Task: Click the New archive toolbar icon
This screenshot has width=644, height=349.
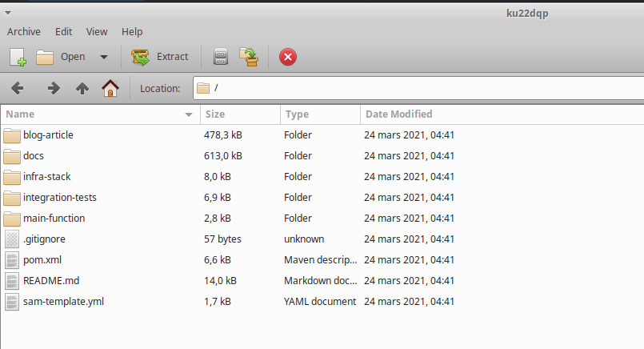Action: click(18, 57)
